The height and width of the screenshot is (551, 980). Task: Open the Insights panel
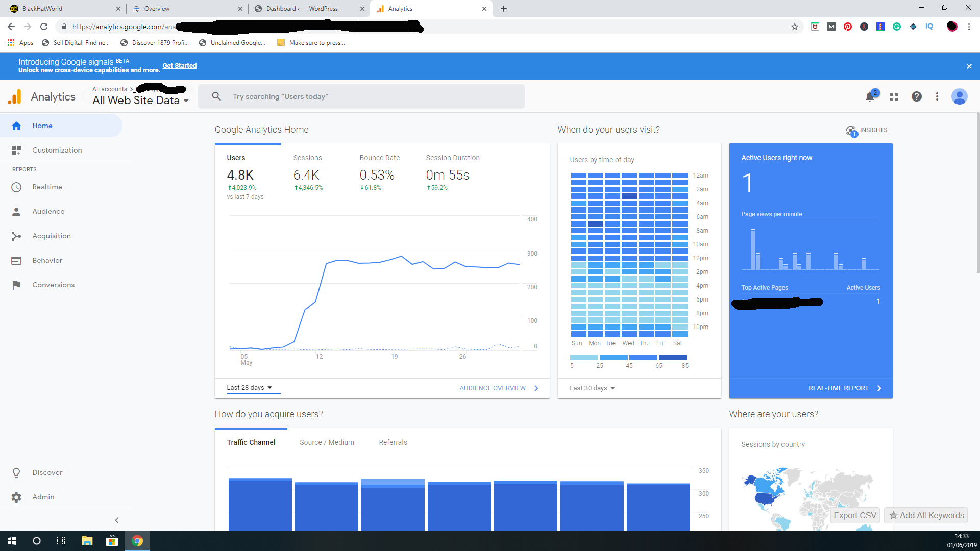pos(867,131)
